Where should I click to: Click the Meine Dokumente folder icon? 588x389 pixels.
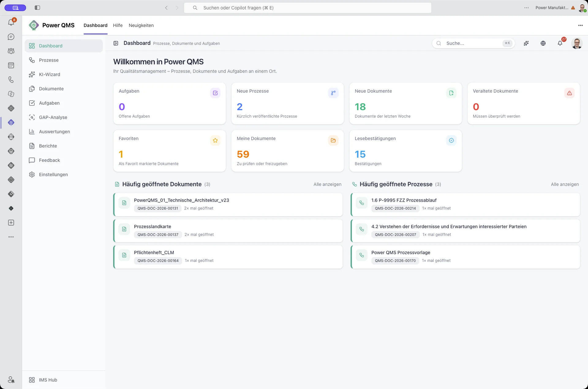click(x=333, y=140)
